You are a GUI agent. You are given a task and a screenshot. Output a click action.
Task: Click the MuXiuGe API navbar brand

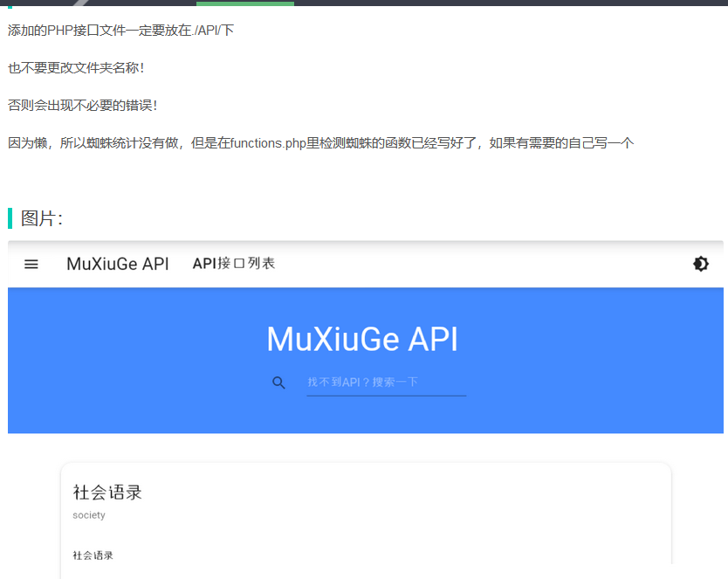point(118,264)
